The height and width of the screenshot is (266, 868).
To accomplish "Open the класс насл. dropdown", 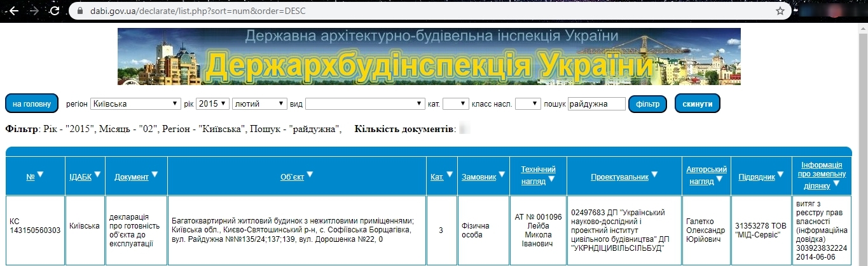I will (x=528, y=103).
